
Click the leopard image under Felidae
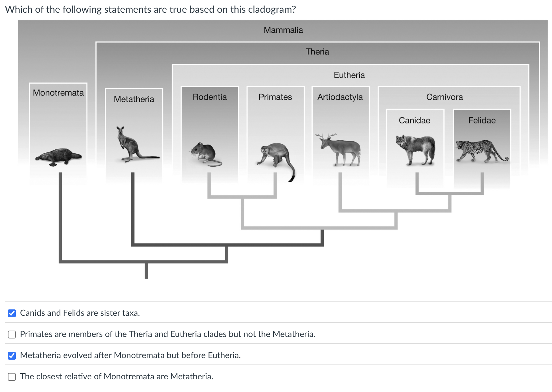(482, 151)
